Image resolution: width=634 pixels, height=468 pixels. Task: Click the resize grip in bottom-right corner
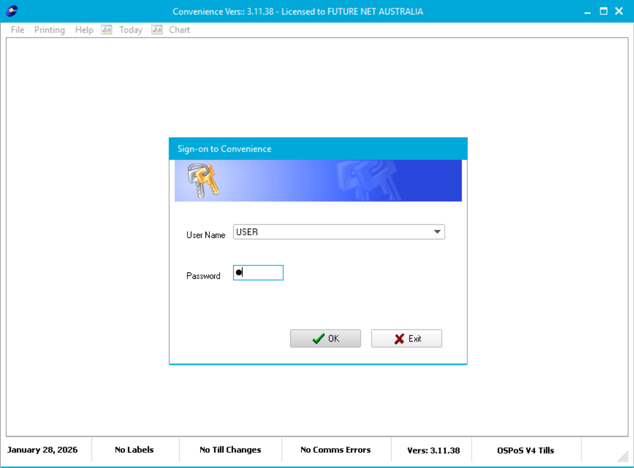[624, 458]
